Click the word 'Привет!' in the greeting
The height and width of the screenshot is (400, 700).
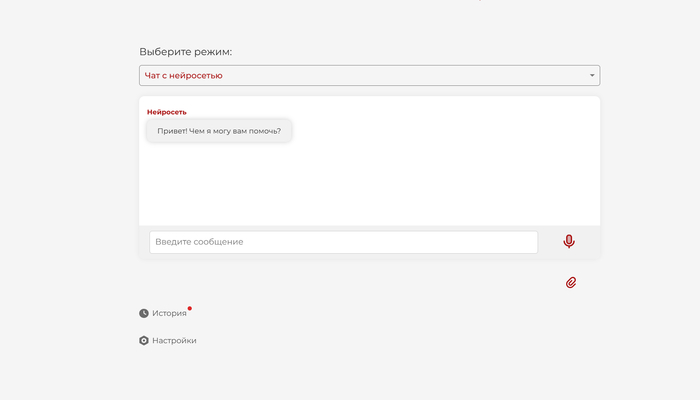click(172, 131)
